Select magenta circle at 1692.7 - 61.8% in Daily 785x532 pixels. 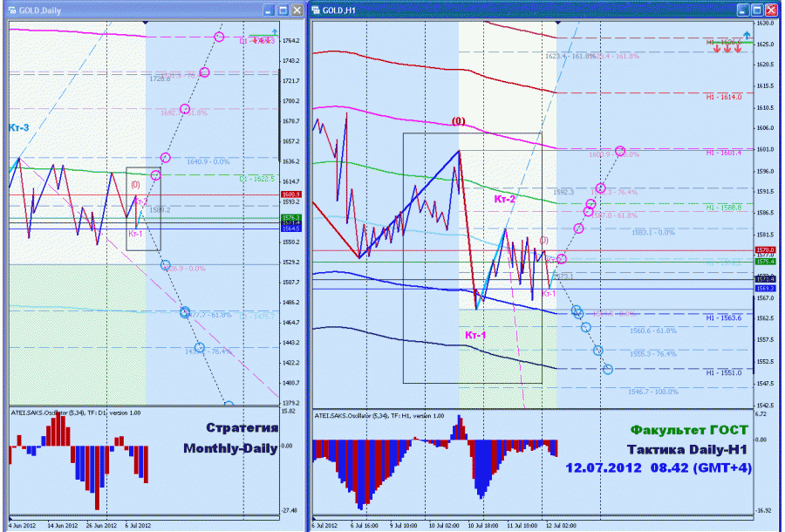pos(185,109)
